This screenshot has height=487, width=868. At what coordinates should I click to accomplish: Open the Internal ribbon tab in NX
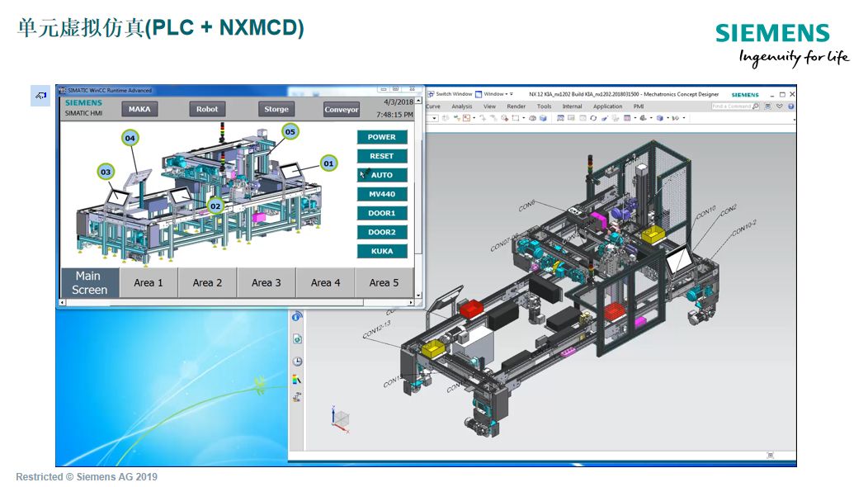573,106
